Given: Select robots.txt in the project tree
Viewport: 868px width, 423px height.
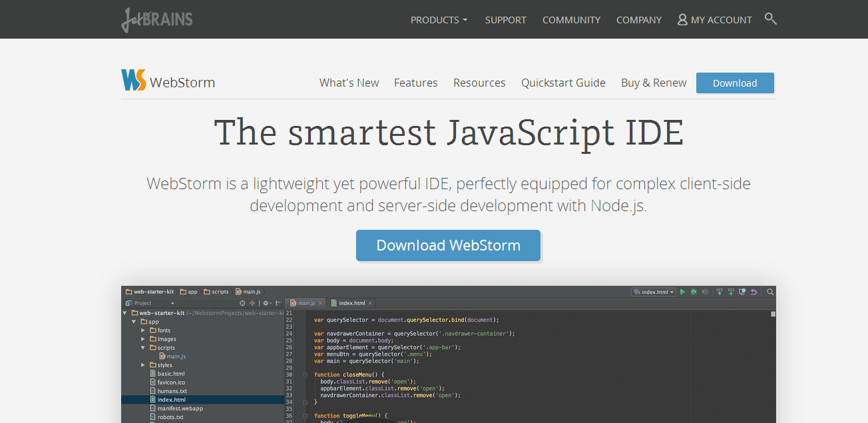Looking at the screenshot, I should coord(166,417).
